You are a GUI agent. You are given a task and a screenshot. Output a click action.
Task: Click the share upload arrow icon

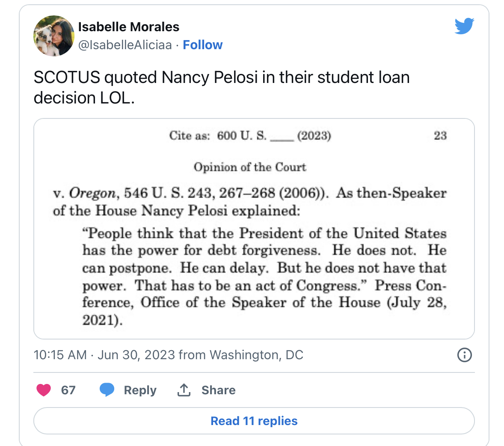(x=184, y=390)
